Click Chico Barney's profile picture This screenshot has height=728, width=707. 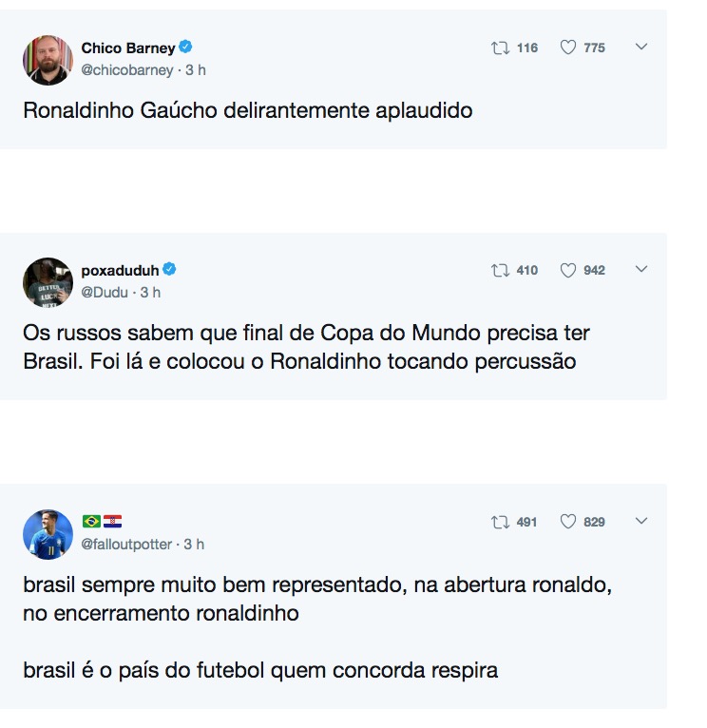[48, 60]
